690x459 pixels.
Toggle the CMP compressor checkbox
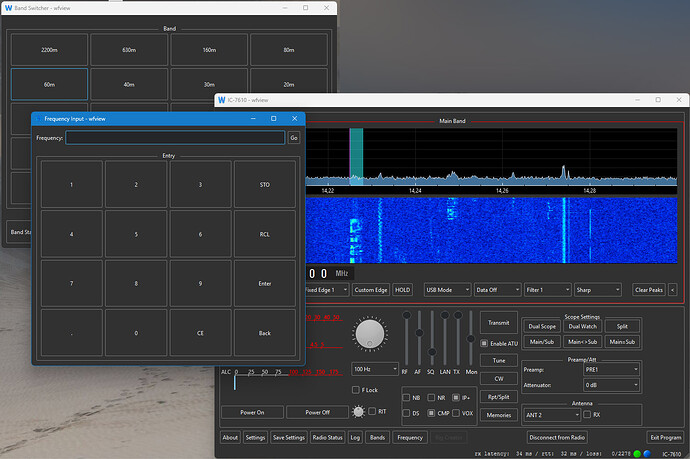431,413
